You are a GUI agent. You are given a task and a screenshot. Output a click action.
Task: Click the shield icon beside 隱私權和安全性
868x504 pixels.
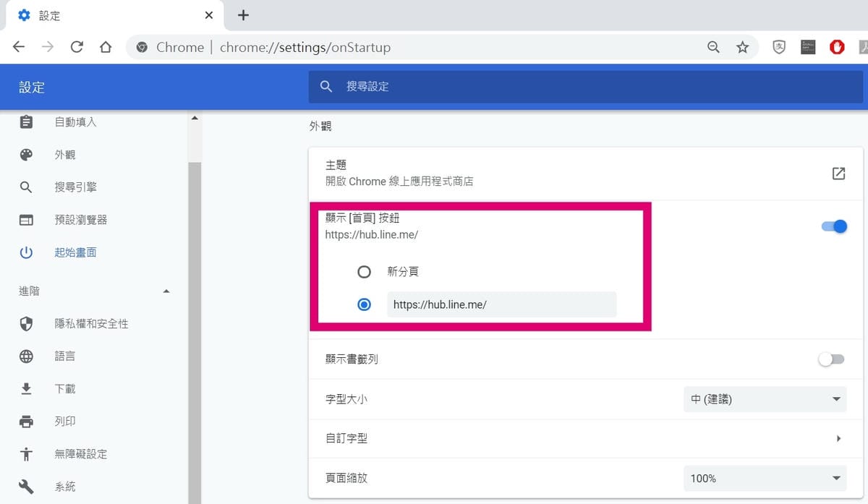click(x=26, y=324)
